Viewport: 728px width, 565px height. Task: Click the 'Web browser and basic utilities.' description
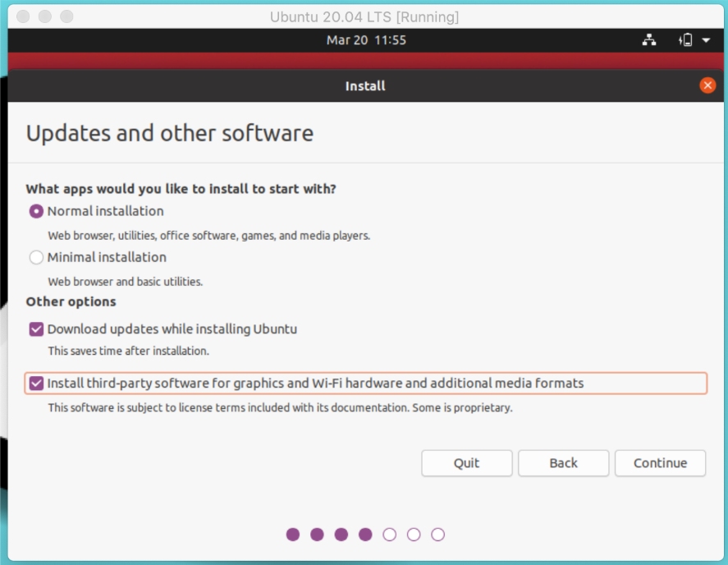point(126,282)
